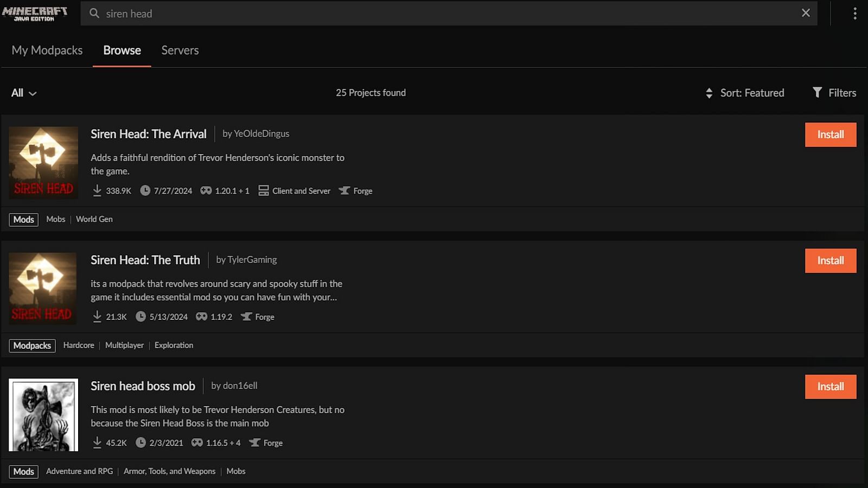Focus the siren head search field

449,14
